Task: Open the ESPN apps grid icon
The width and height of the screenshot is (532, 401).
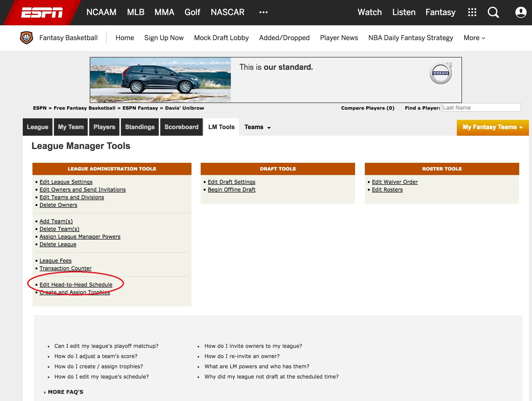Action: click(x=472, y=12)
